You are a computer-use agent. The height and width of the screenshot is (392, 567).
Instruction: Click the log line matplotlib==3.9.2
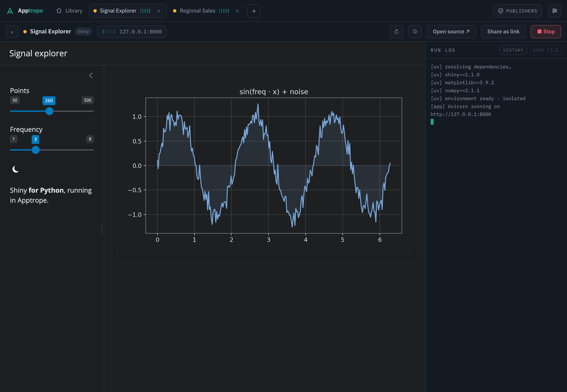pos(462,83)
